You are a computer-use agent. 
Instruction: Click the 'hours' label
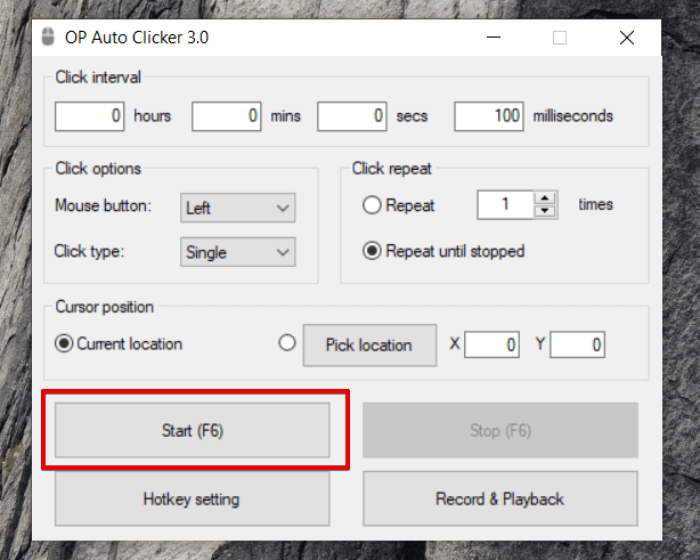tap(152, 116)
